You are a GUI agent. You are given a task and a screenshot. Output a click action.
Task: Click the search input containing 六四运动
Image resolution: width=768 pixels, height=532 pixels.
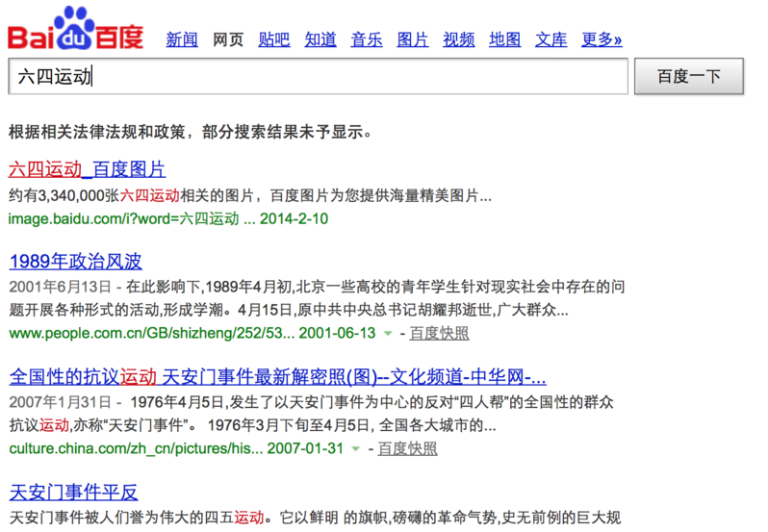(318, 77)
